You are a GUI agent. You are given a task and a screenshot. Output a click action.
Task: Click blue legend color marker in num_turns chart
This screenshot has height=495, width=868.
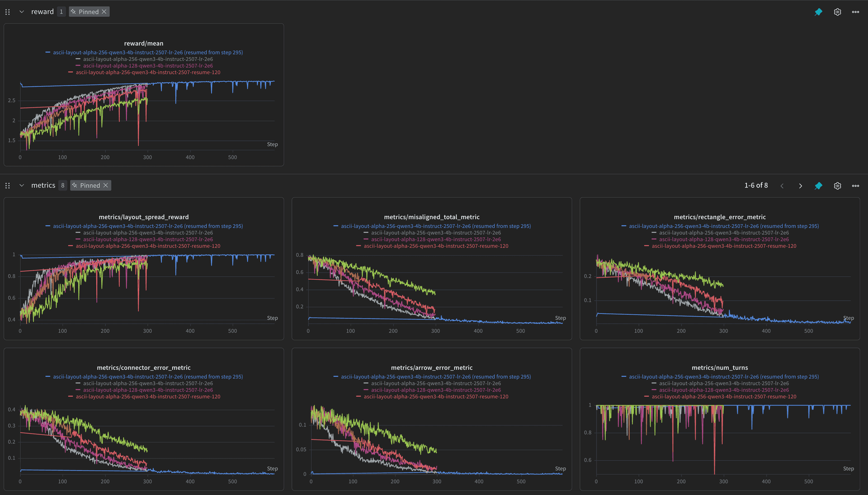pos(623,377)
